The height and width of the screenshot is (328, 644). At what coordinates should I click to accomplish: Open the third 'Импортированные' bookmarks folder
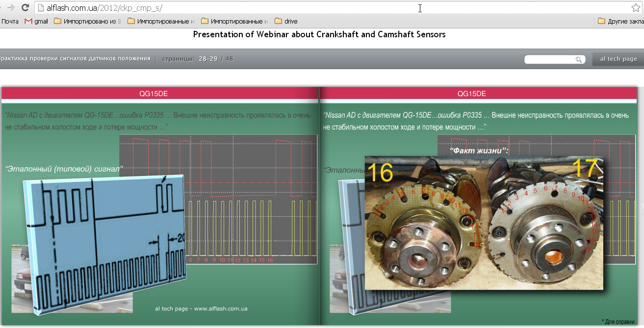coord(234,21)
